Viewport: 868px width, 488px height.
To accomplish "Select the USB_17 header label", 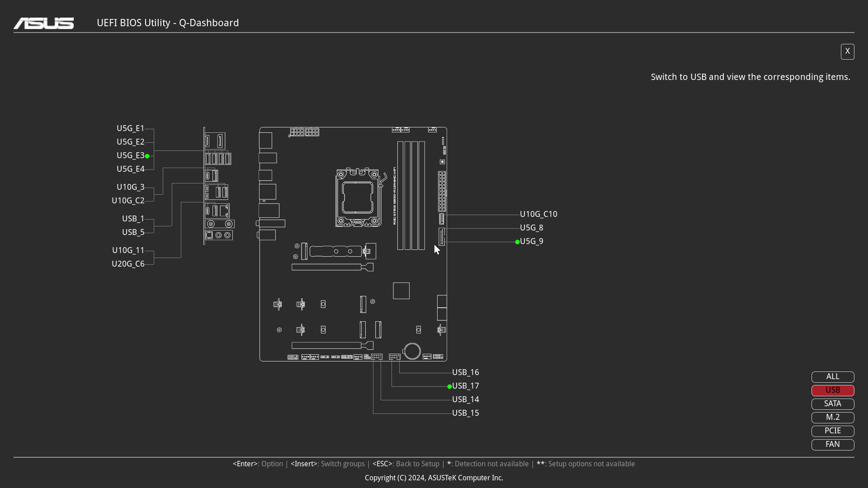I will coord(466,386).
